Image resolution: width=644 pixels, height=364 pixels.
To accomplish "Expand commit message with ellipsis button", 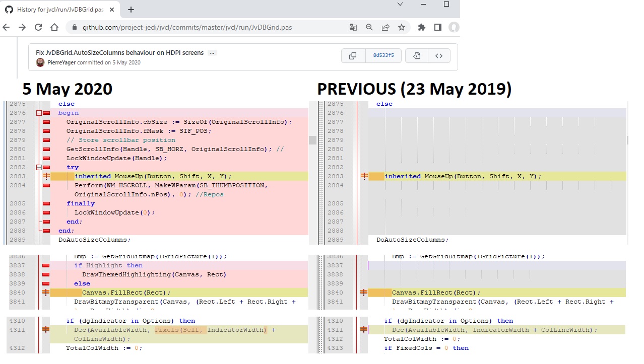I will pos(212,53).
